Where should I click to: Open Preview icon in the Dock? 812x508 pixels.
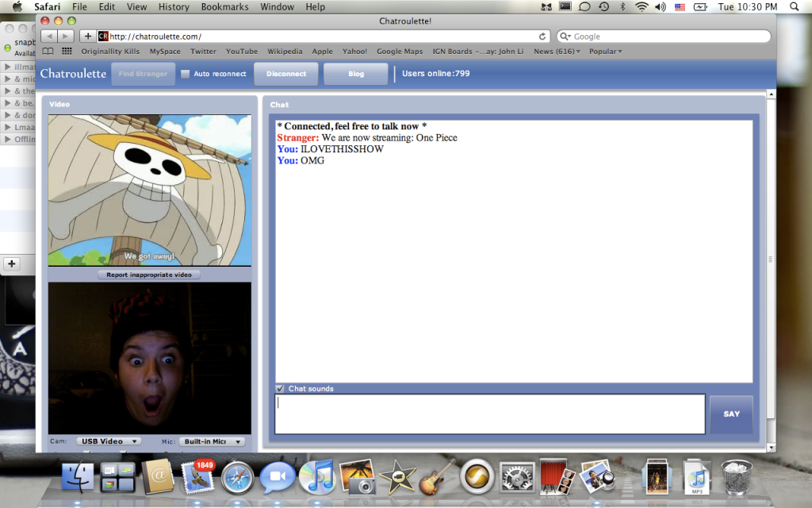click(x=596, y=476)
